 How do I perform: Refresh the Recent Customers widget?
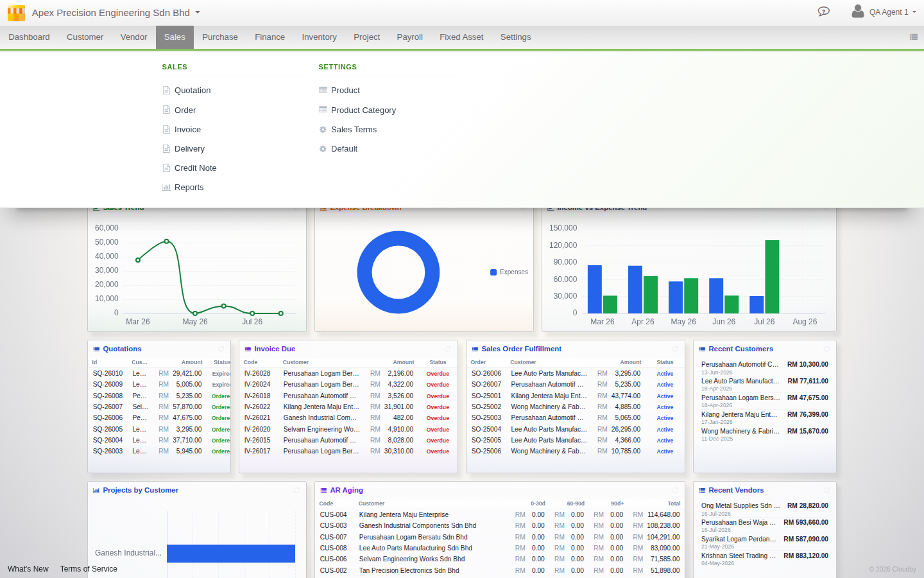pyautogui.click(x=826, y=349)
